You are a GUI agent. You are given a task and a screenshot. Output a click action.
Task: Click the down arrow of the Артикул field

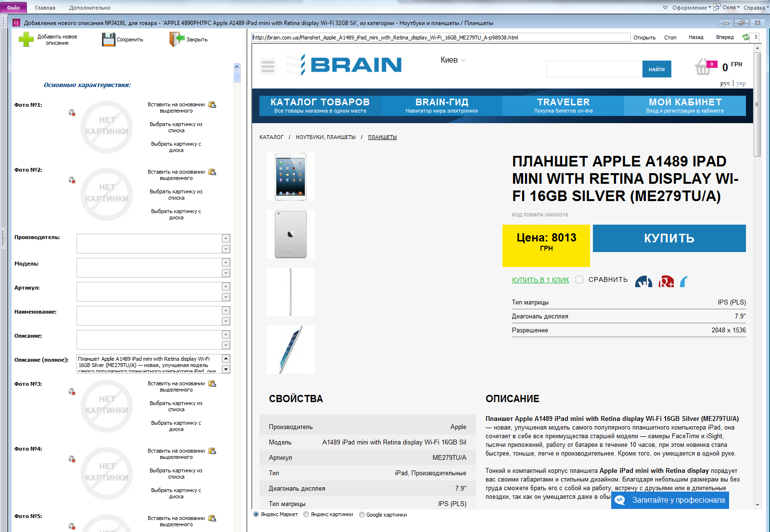(x=226, y=297)
